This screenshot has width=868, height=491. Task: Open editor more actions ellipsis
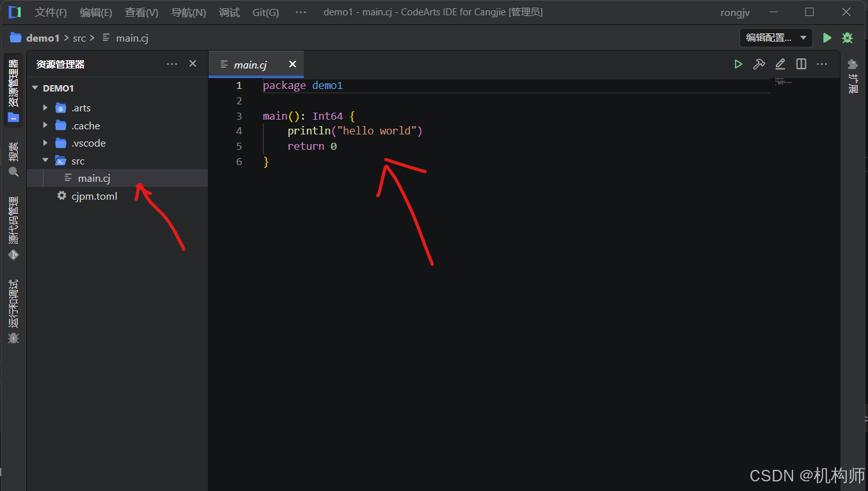point(822,64)
